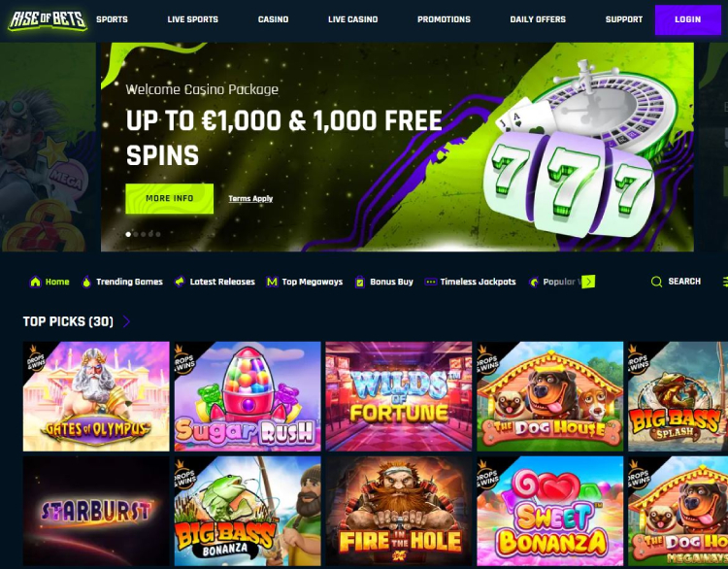Click the Home house icon

(x=35, y=282)
